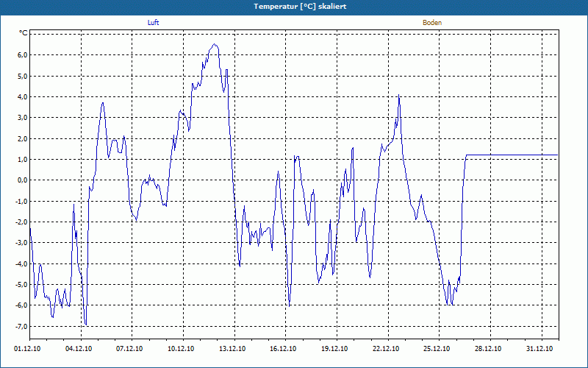
Task: Click the -1,0 y-axis value
Action: tap(22, 201)
